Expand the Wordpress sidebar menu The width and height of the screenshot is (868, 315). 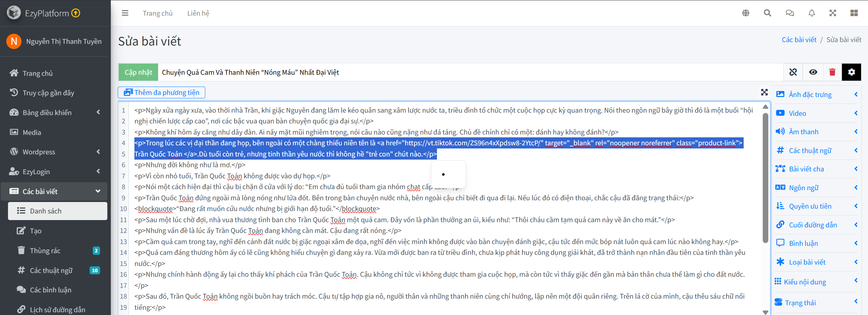tap(56, 152)
